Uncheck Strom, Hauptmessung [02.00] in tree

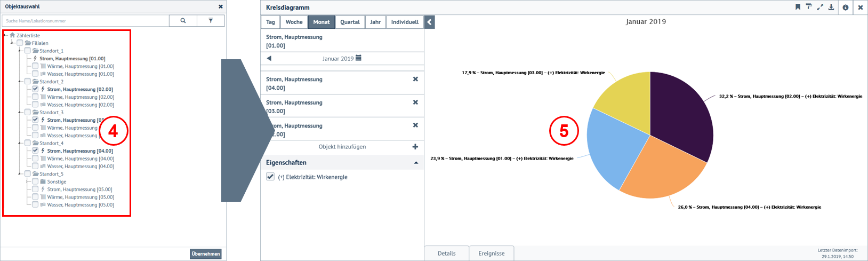[x=35, y=89]
